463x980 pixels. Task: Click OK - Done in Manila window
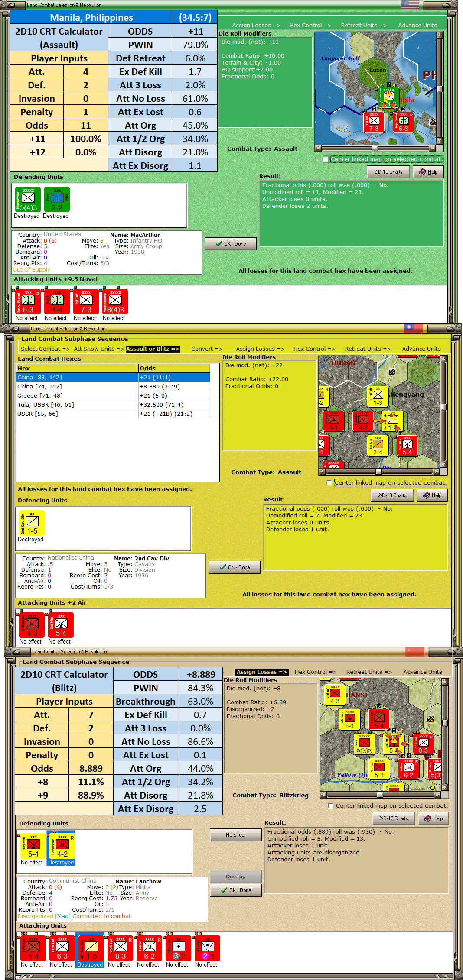(x=231, y=244)
